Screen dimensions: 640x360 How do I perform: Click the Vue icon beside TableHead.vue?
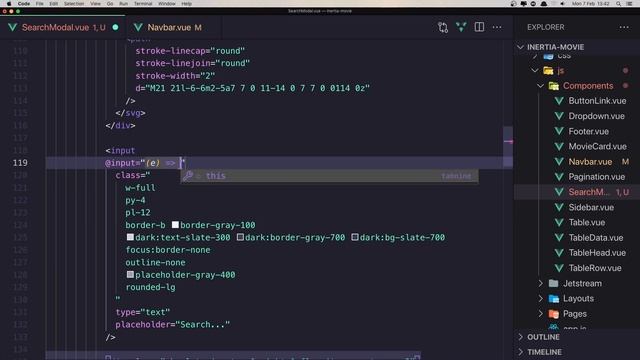[x=559, y=253]
